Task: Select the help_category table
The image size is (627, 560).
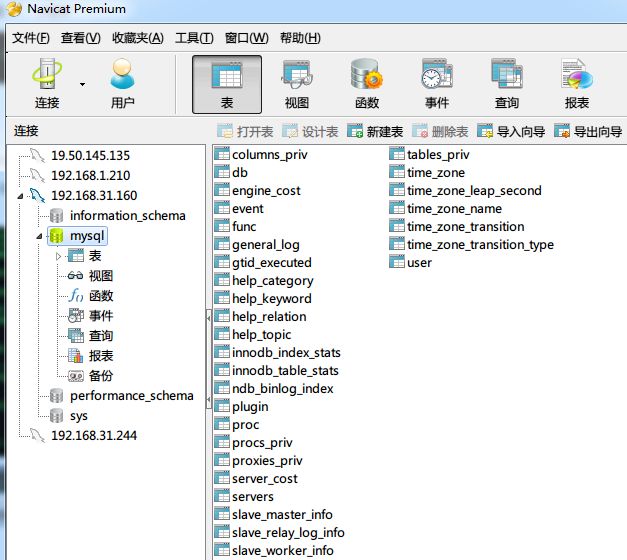Action: [x=273, y=280]
